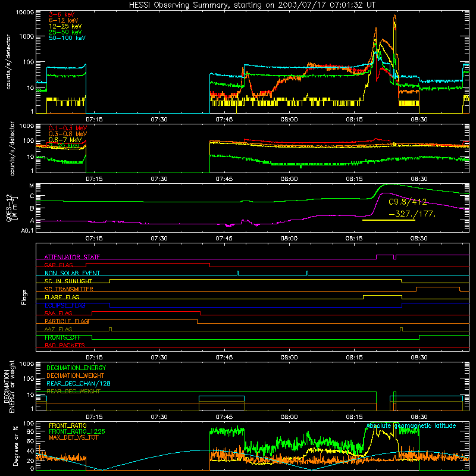Click the A0.1 tick in GOES panel
476x476 pixels.
coord(27,231)
